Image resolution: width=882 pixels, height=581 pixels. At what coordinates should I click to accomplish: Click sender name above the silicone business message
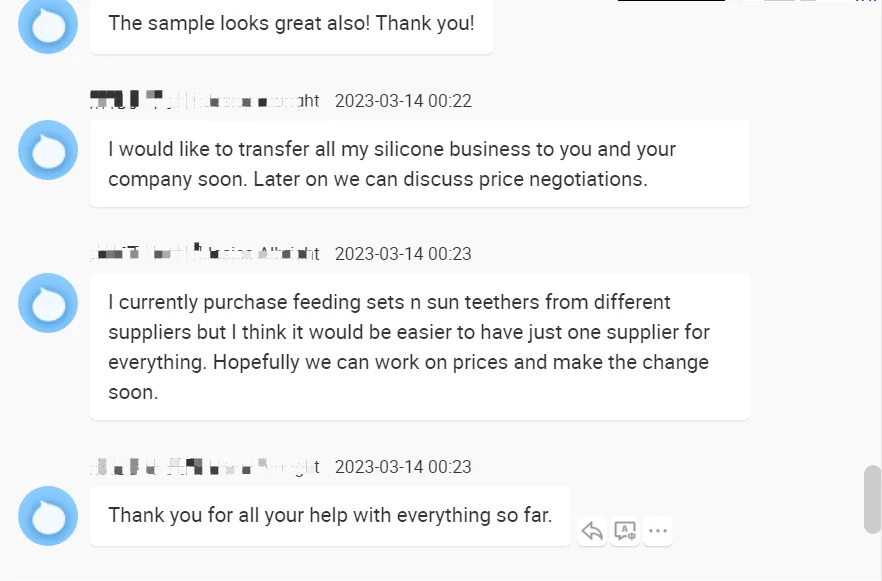pyautogui.click(x=205, y=100)
